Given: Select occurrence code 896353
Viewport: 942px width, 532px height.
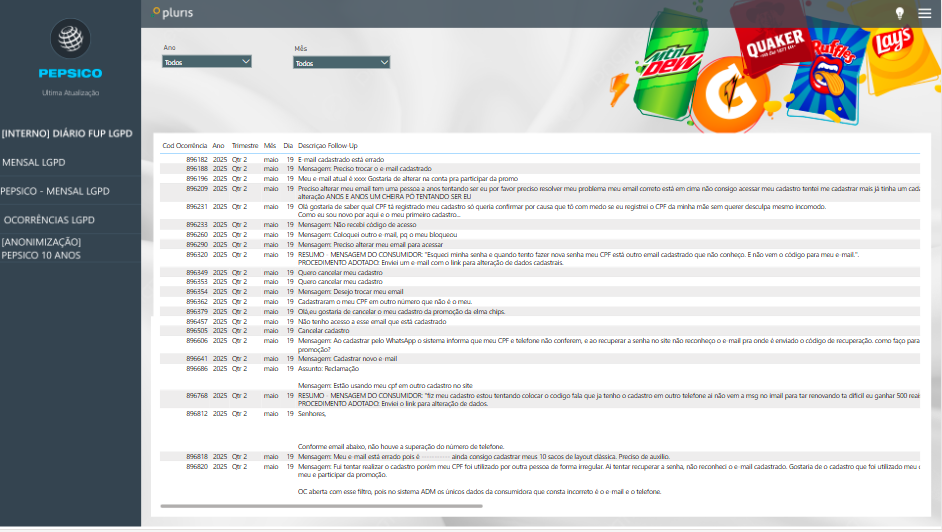Looking at the screenshot, I should tap(196, 282).
